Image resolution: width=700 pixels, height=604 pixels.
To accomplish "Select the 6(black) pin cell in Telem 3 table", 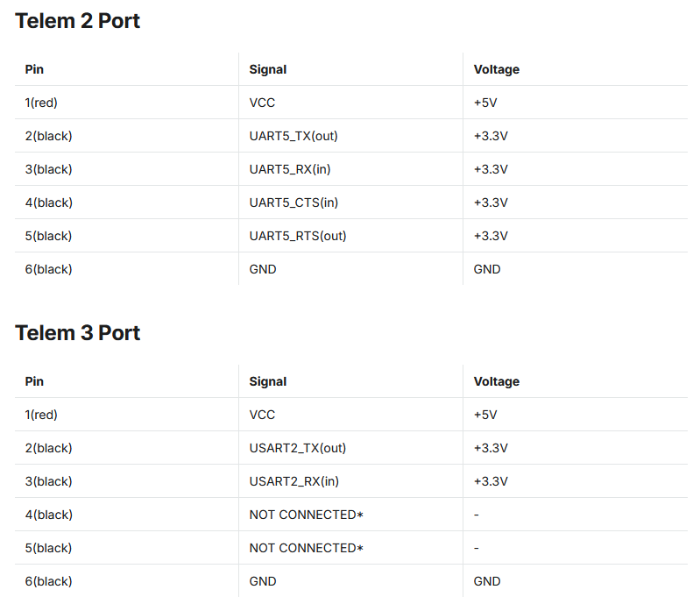I will click(48, 581).
